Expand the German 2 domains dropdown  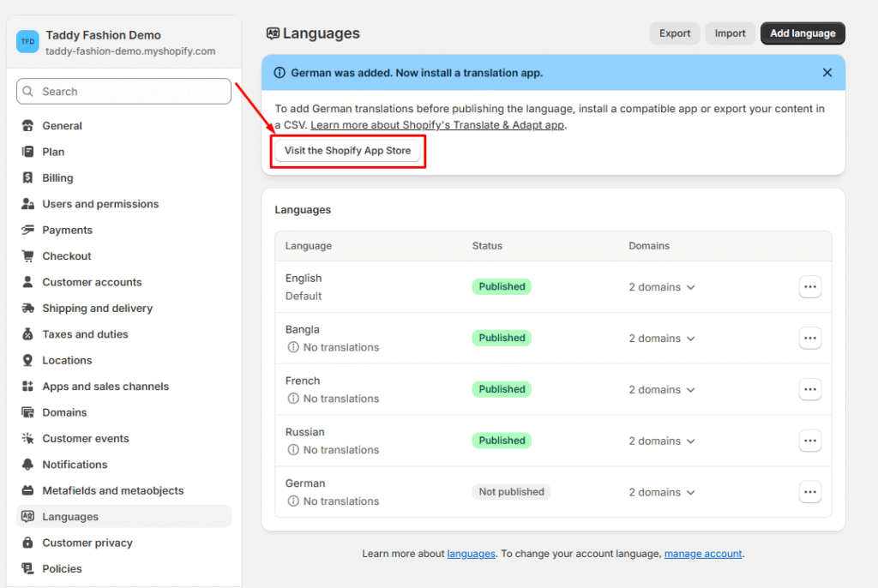point(662,492)
